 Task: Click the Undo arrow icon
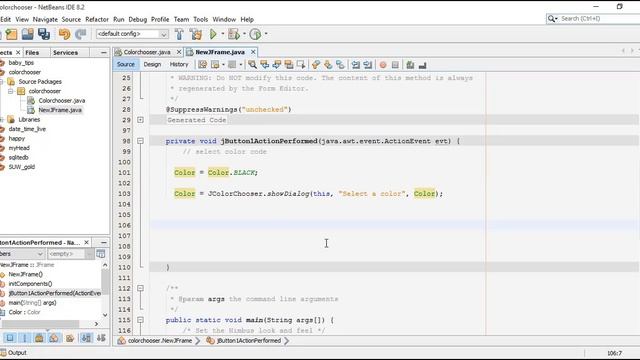64,34
